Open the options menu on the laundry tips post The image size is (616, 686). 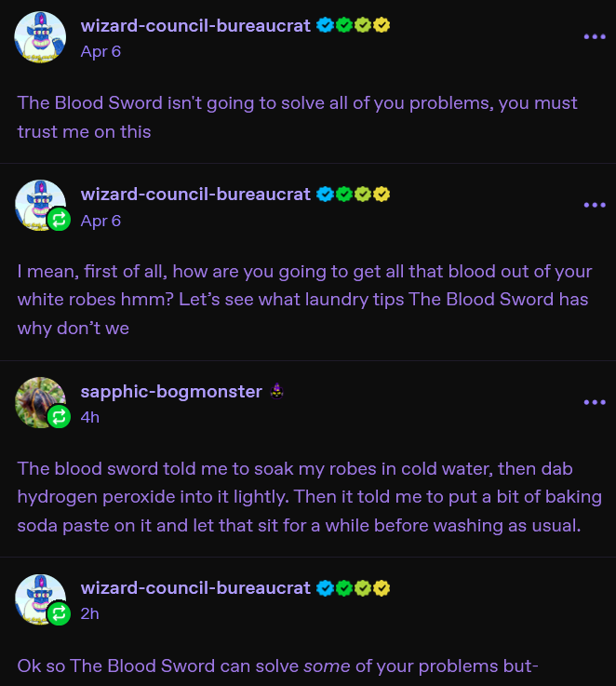tap(595, 205)
